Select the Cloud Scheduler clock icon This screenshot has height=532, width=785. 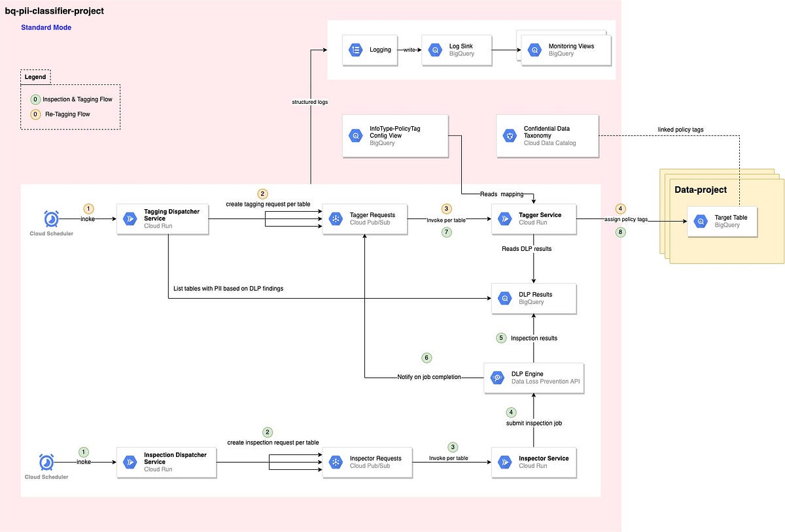[x=51, y=219]
